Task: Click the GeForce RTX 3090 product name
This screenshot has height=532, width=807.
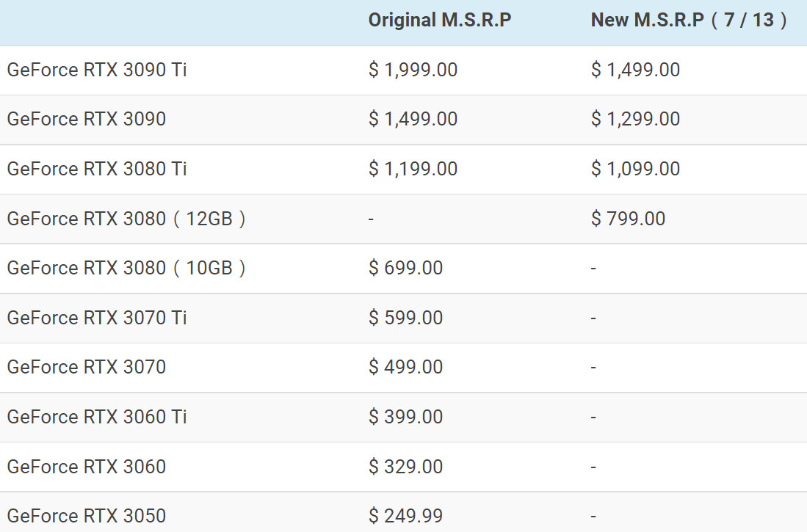Action: tap(87, 119)
